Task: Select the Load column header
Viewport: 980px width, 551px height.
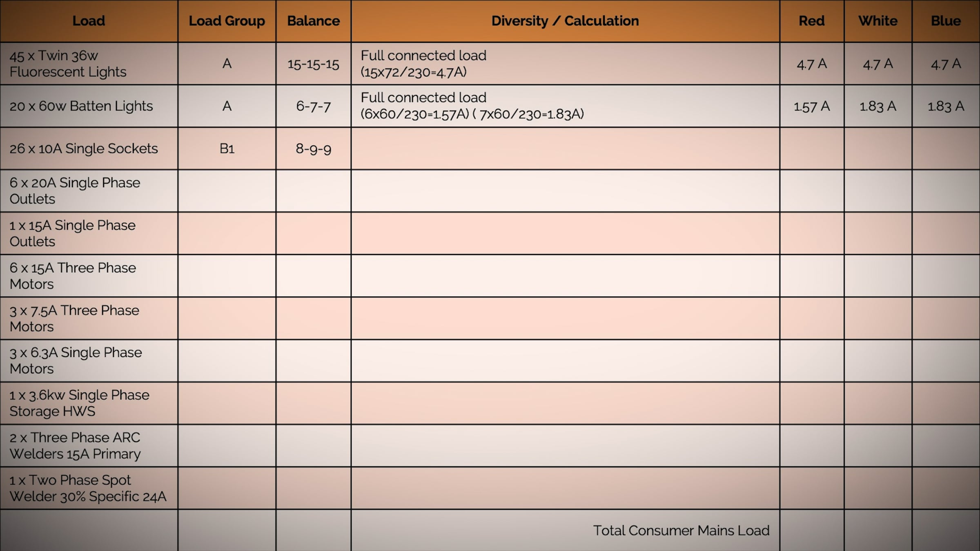Action: coord(89,21)
